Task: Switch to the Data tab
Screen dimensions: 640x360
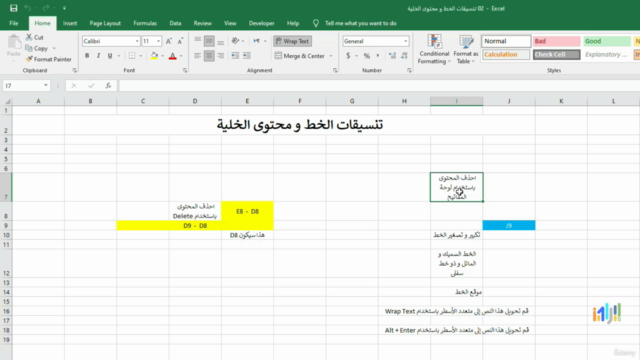Action: (x=175, y=23)
